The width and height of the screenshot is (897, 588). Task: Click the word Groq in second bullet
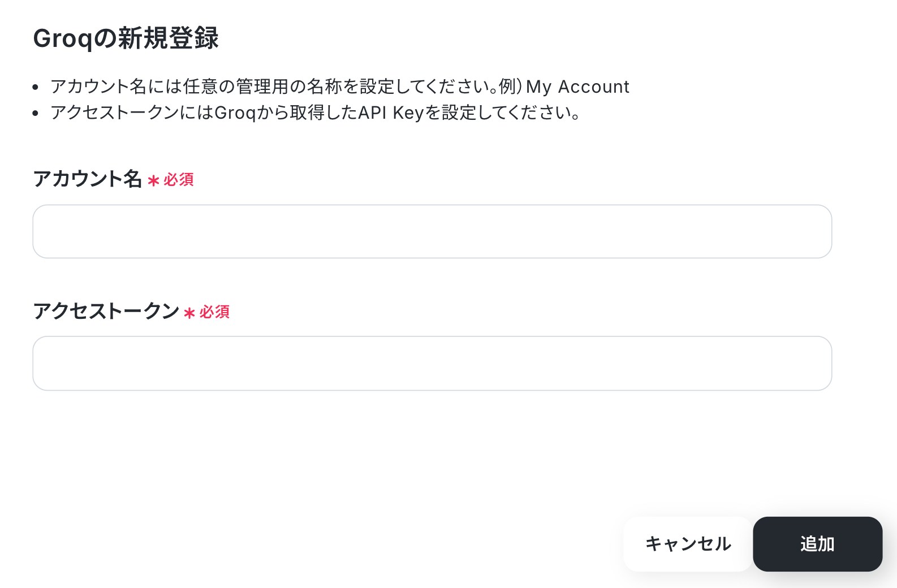pyautogui.click(x=235, y=113)
